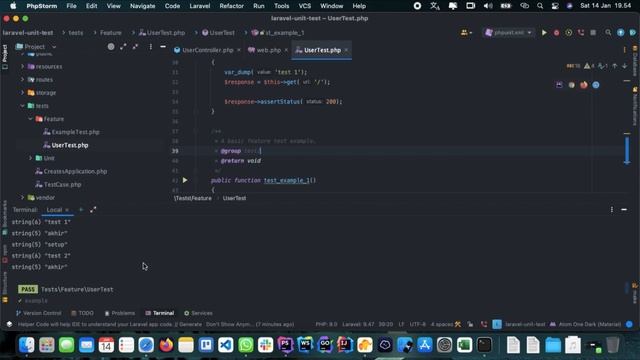The height and width of the screenshot is (360, 640).
Task: Collapse the Feature folder
Action: point(31,119)
